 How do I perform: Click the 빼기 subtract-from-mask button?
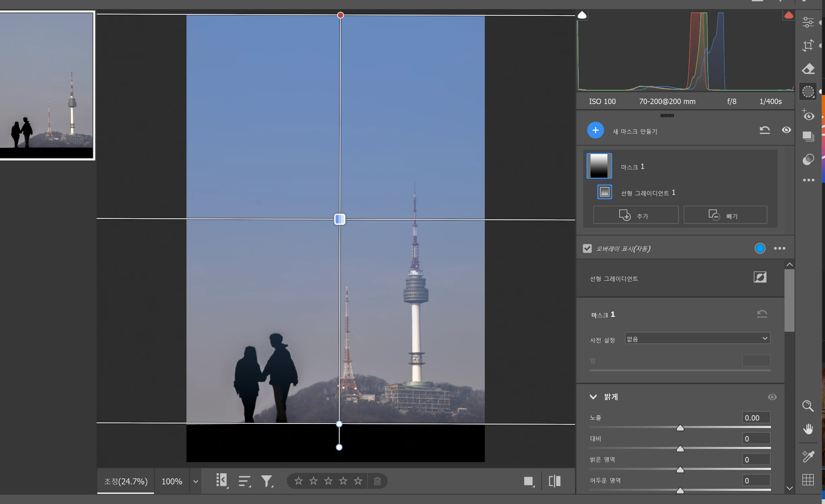click(x=725, y=215)
